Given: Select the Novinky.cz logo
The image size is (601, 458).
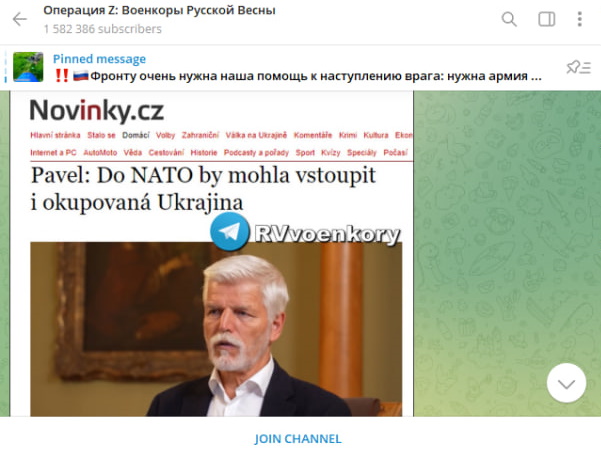Looking at the screenshot, I should point(97,111).
